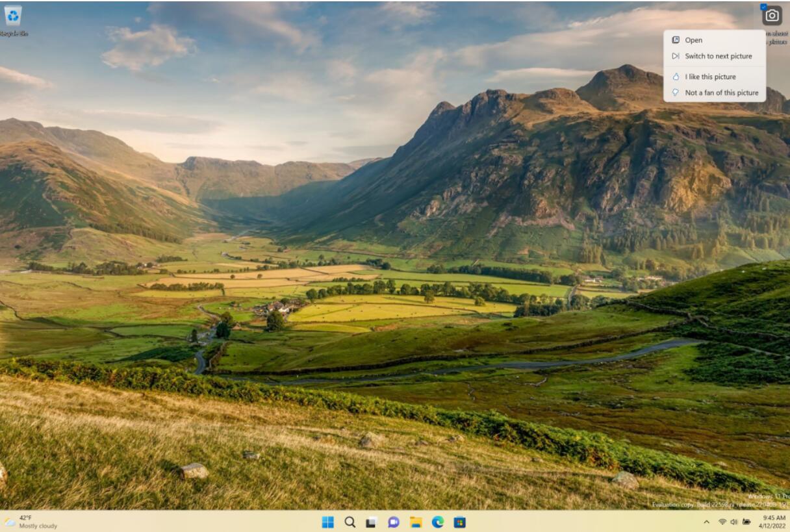Toggle Wi-Fi via the network tray icon
The image size is (790, 532).
pos(722,522)
